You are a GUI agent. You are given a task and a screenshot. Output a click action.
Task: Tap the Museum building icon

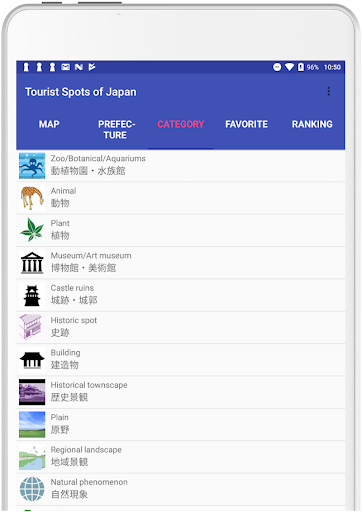[32, 263]
